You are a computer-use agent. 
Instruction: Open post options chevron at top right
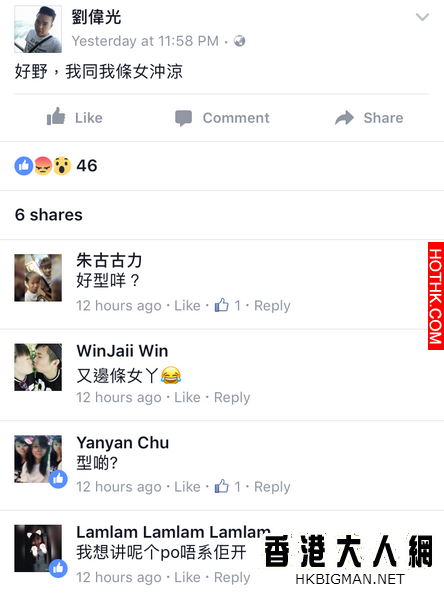coord(422,17)
